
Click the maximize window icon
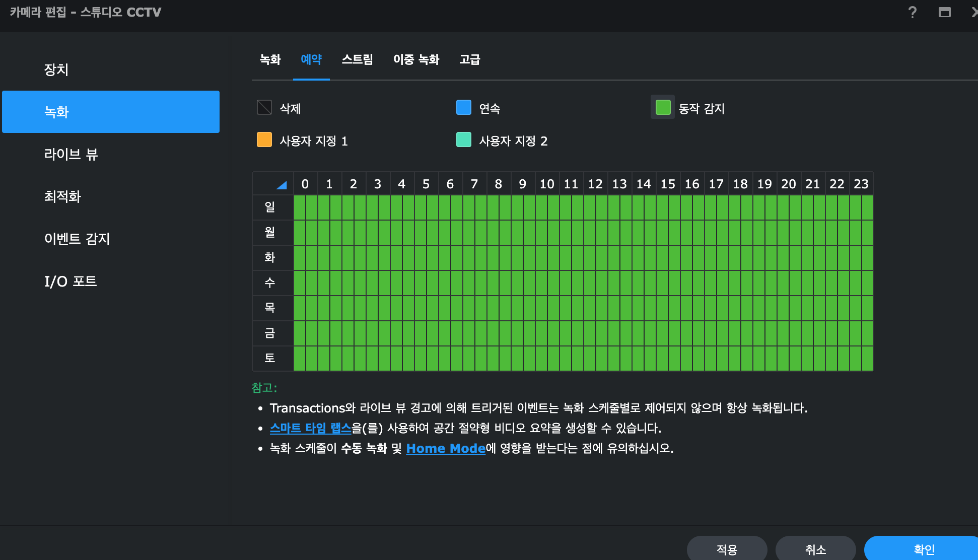945,12
